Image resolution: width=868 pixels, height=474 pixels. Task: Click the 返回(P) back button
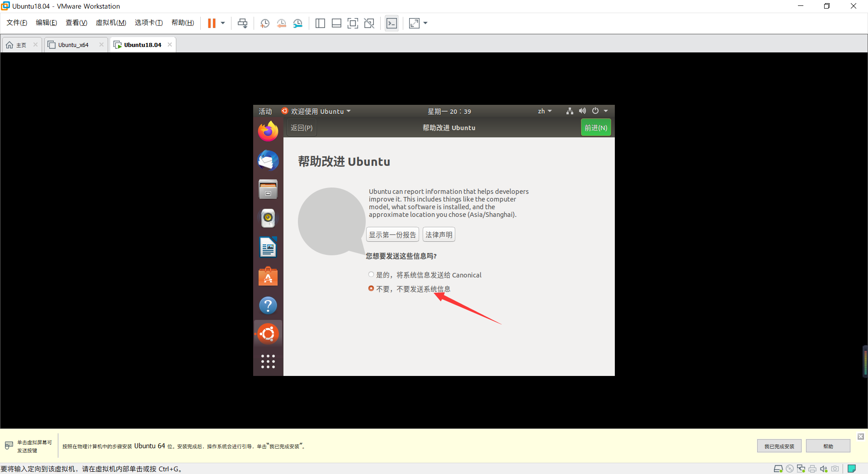(301, 128)
